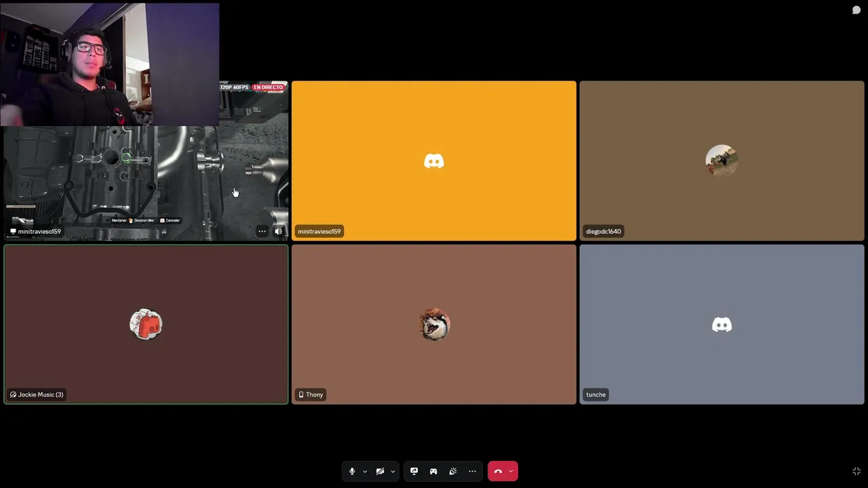Open the soundboard icon
This screenshot has height=488, width=868.
tap(453, 471)
